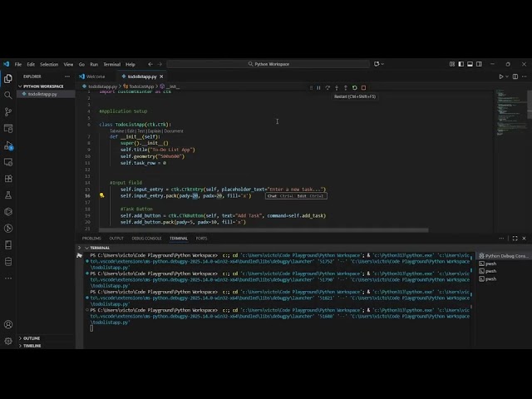Open the Source Control view

[x=8, y=112]
